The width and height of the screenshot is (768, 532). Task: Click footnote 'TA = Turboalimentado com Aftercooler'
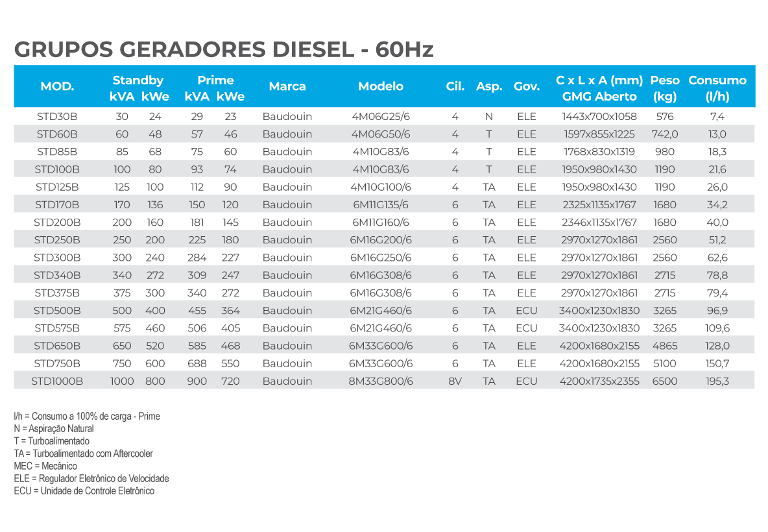84,453
